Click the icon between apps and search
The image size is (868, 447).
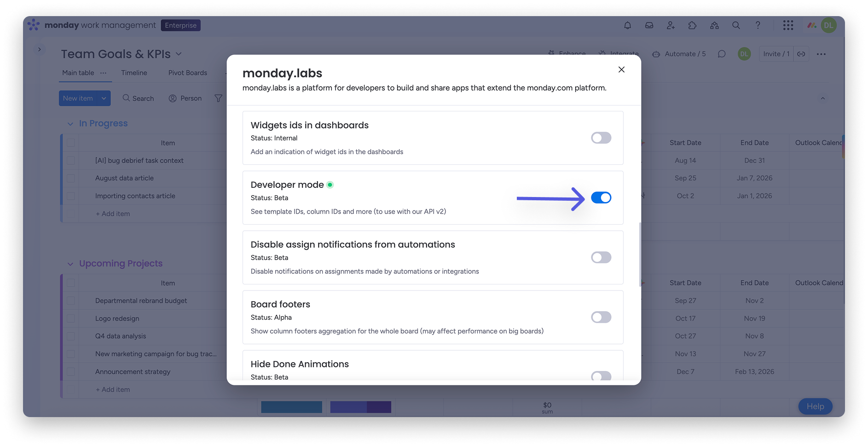click(x=714, y=25)
